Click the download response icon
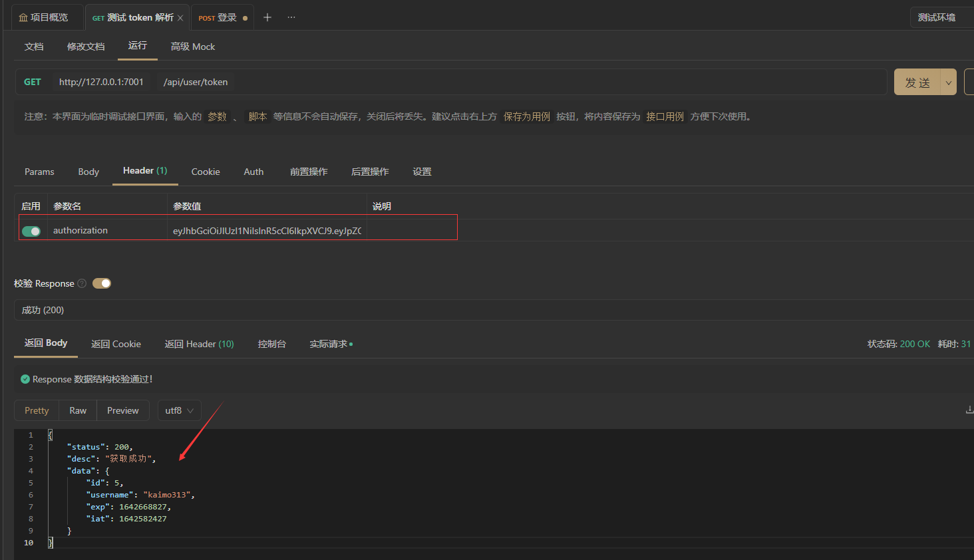Screen dimensions: 974x560 (969, 410)
